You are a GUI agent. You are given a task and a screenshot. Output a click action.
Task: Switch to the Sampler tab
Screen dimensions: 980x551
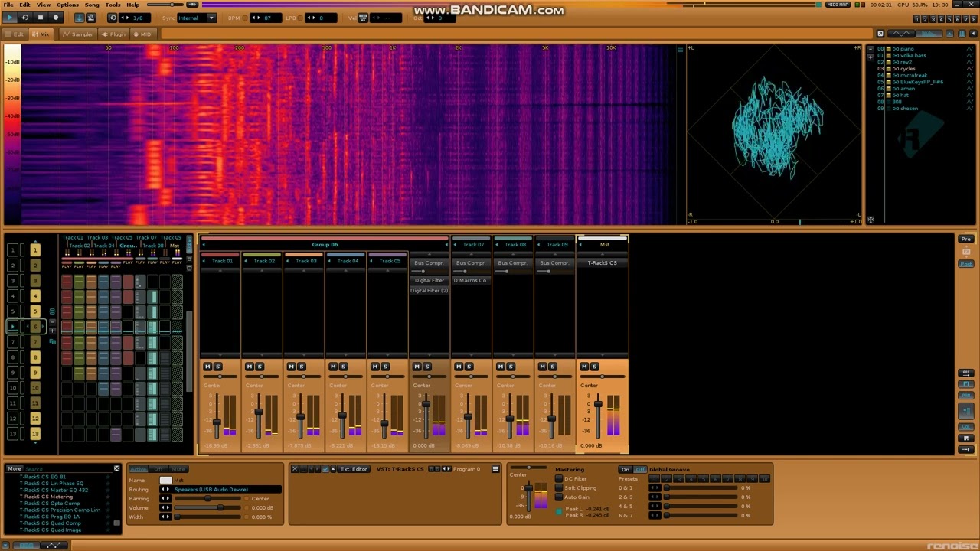point(78,34)
